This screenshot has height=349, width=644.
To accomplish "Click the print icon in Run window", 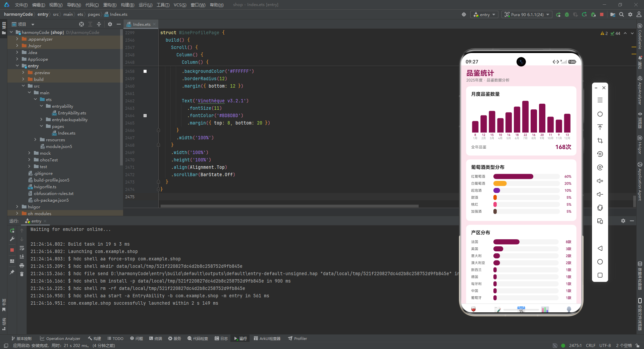I will pyautogui.click(x=22, y=265).
